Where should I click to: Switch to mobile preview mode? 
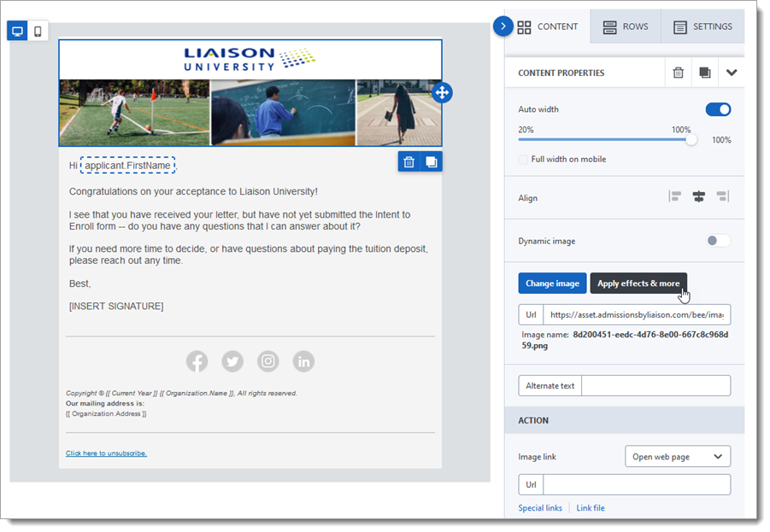click(x=38, y=32)
